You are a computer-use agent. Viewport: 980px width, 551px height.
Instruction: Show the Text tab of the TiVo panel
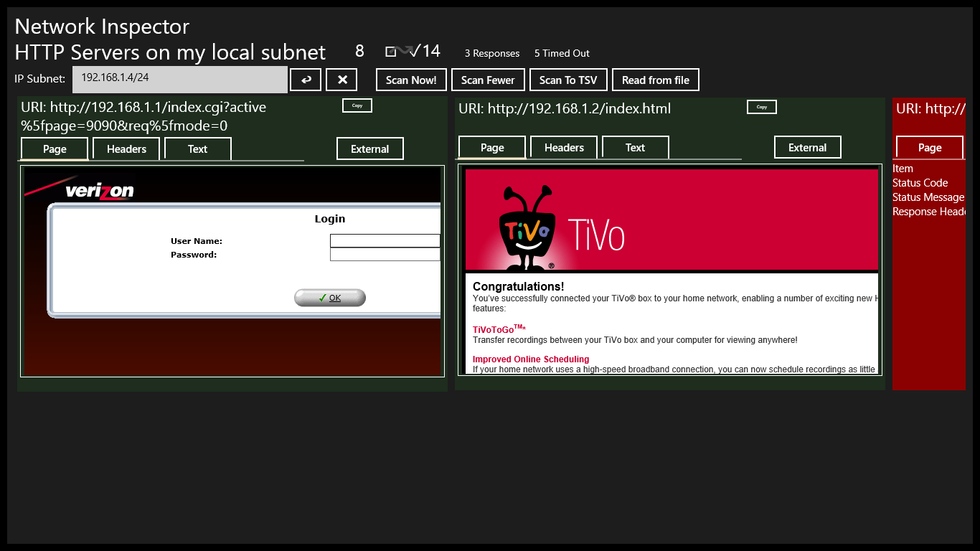coord(636,148)
